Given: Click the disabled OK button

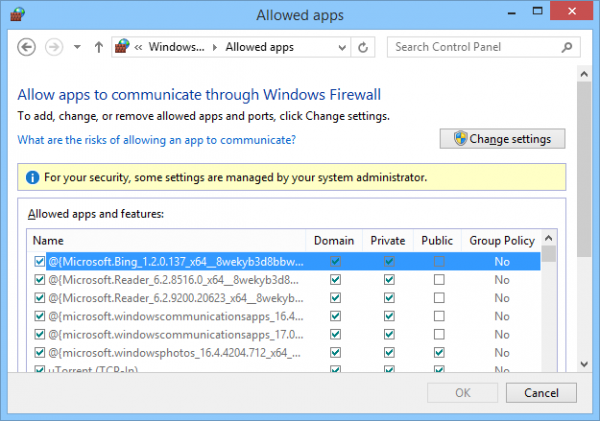Looking at the screenshot, I should click(463, 393).
